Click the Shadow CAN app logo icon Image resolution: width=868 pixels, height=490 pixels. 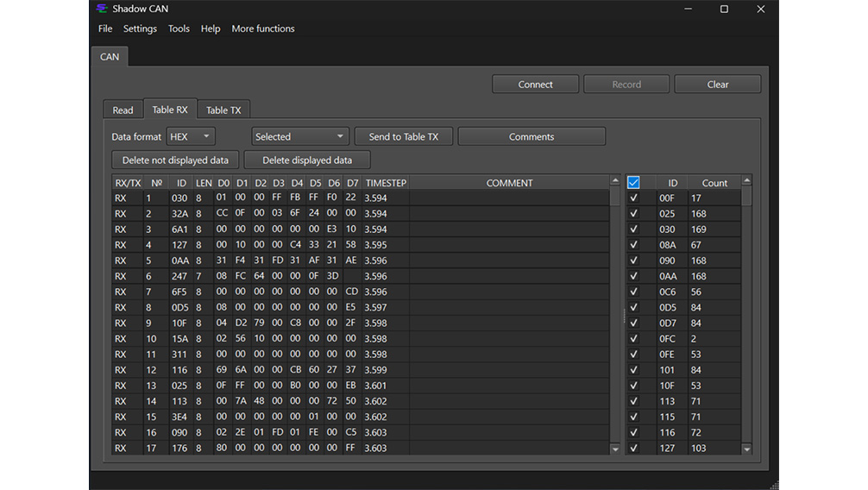pyautogui.click(x=102, y=9)
